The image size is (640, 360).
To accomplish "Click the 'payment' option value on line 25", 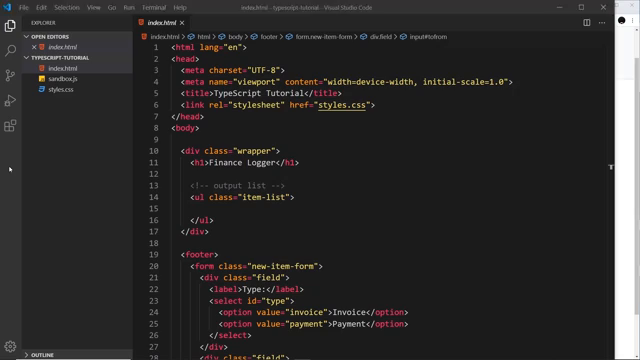I will (306, 324).
